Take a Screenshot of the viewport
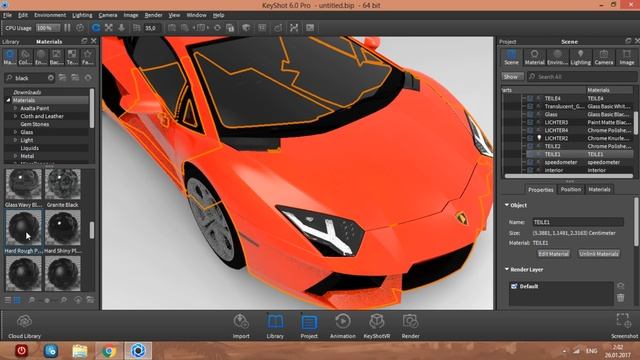This screenshot has width=640, height=360. [x=624, y=327]
